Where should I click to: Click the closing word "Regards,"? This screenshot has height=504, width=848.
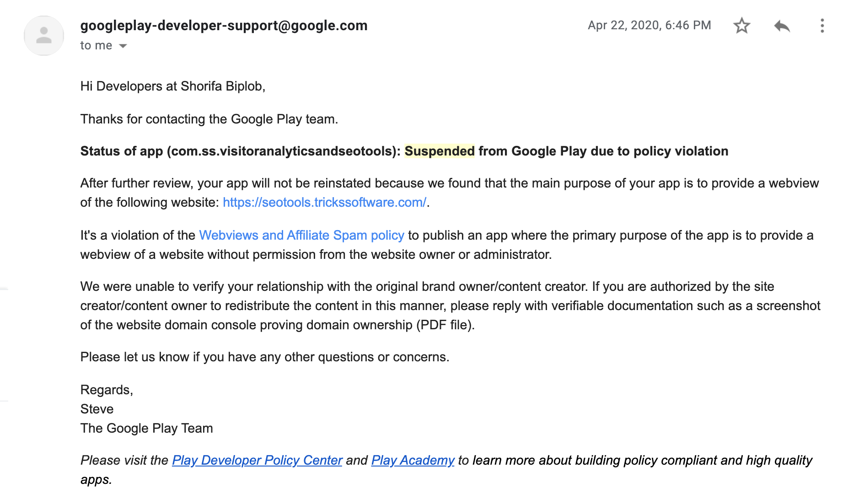coord(107,390)
